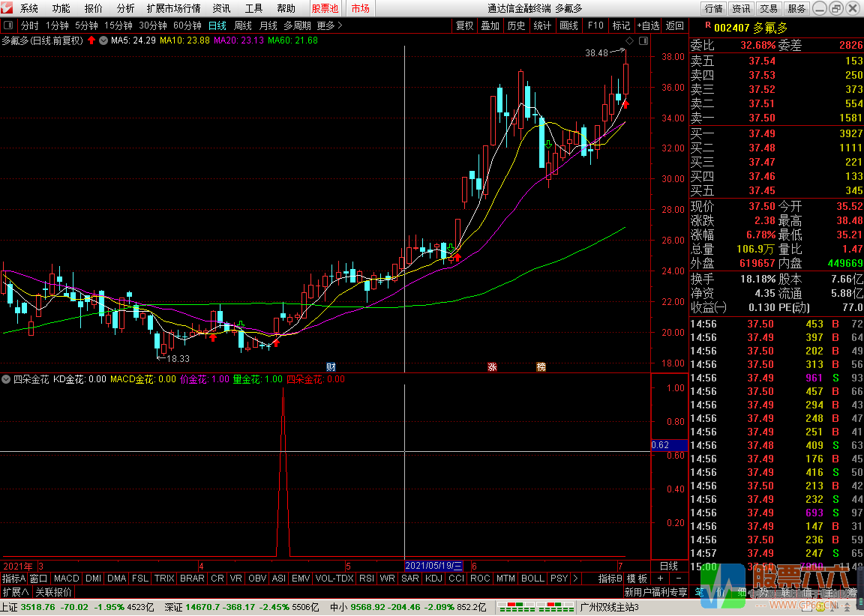Open the 分析 menu
864x616 pixels.
pyautogui.click(x=126, y=8)
